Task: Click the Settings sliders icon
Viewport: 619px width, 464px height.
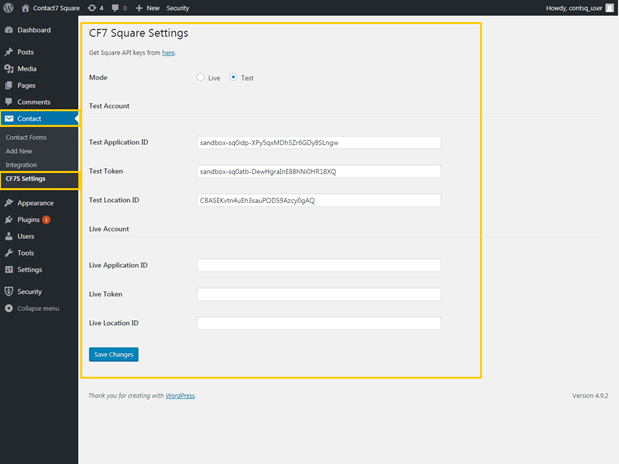Action: tap(9, 269)
